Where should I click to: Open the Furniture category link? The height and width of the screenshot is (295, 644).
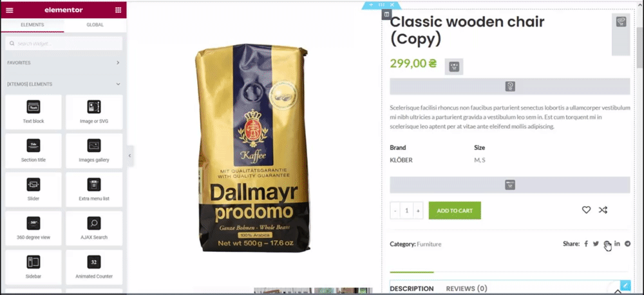(429, 244)
